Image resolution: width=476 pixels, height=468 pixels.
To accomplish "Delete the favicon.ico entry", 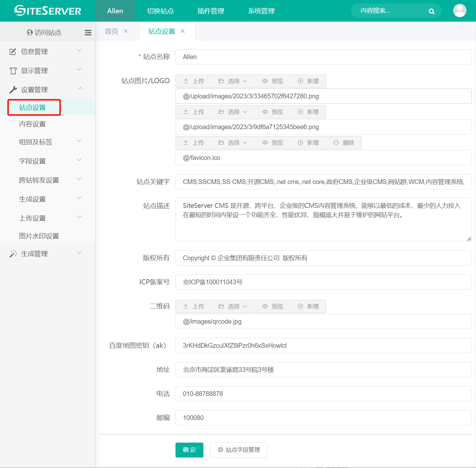I will pyautogui.click(x=344, y=142).
